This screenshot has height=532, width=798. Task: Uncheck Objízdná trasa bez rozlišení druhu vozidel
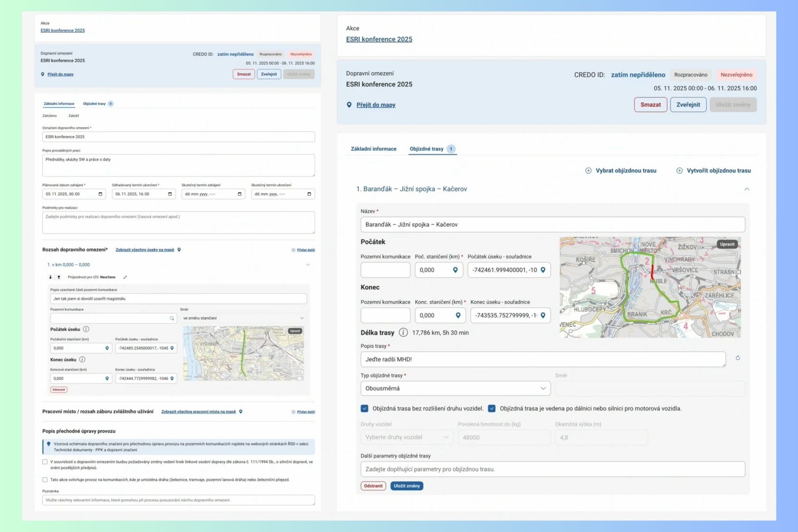pyautogui.click(x=365, y=409)
